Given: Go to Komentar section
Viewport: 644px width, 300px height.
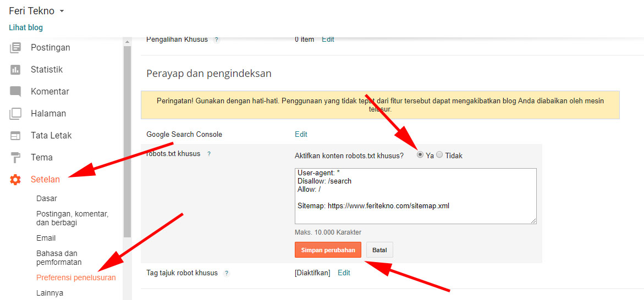Looking at the screenshot, I should coord(49,92).
